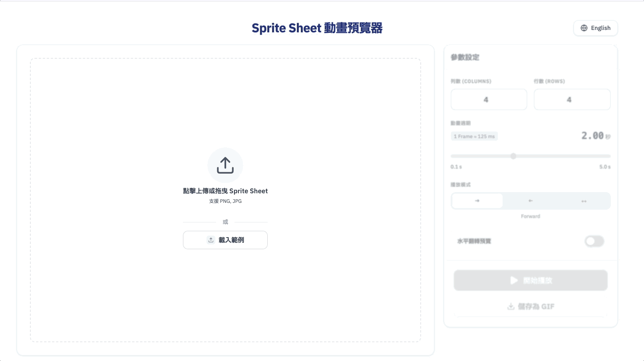Toggle the 水平翻轉預覽 switch
The width and height of the screenshot is (644, 361).
tap(594, 241)
